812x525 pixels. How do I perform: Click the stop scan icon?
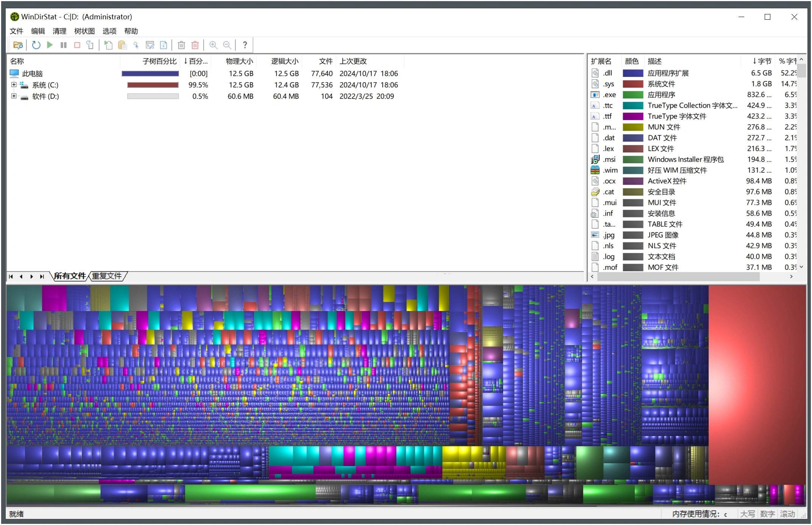coord(78,45)
